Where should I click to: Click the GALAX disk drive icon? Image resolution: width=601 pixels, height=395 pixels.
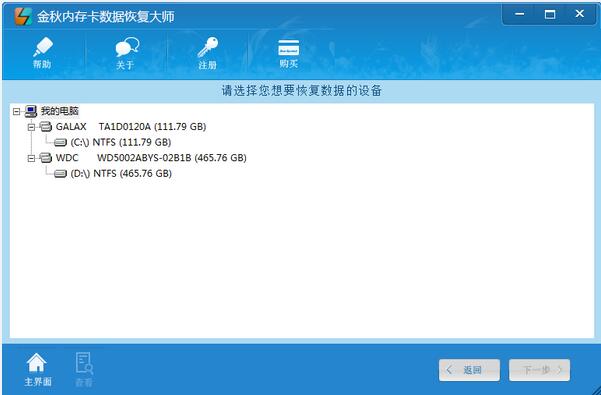(46, 126)
